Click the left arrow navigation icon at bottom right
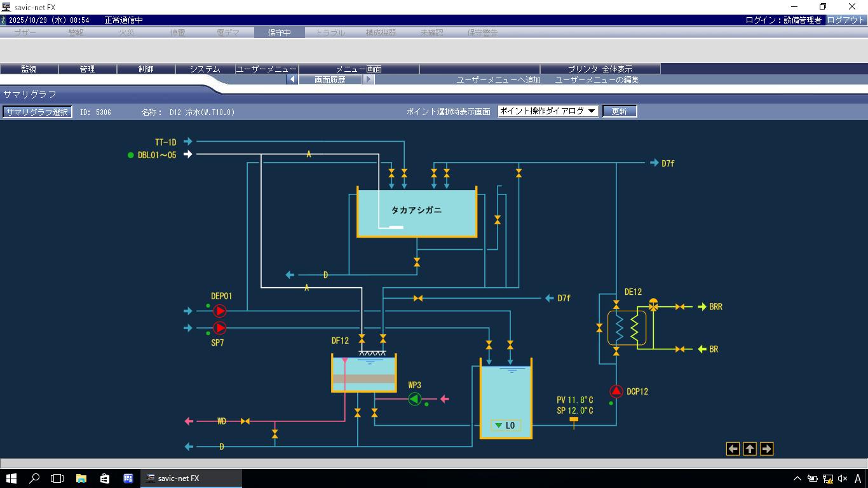 [733, 449]
